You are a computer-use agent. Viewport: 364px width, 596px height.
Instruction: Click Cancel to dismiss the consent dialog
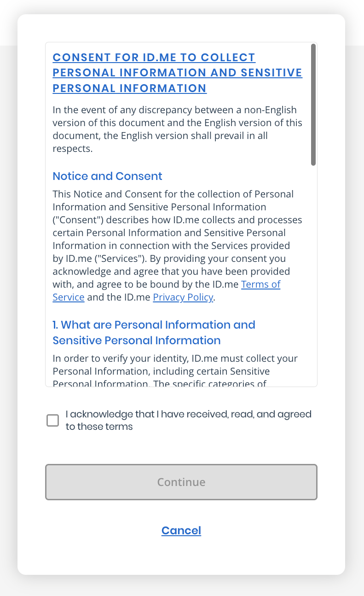pos(181,530)
